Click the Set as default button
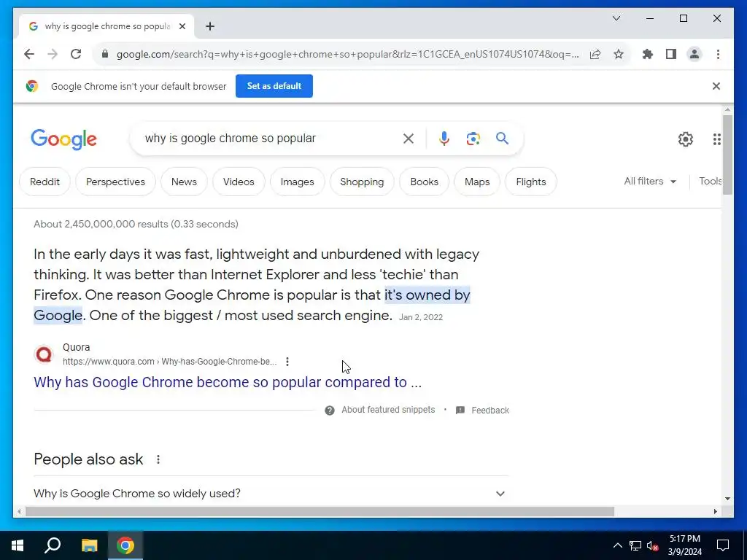Image resolution: width=747 pixels, height=560 pixels. coord(274,86)
